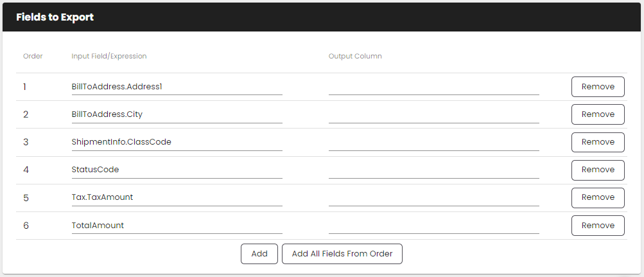Click the Add button
Screen dimensions: 644x277
coord(259,254)
